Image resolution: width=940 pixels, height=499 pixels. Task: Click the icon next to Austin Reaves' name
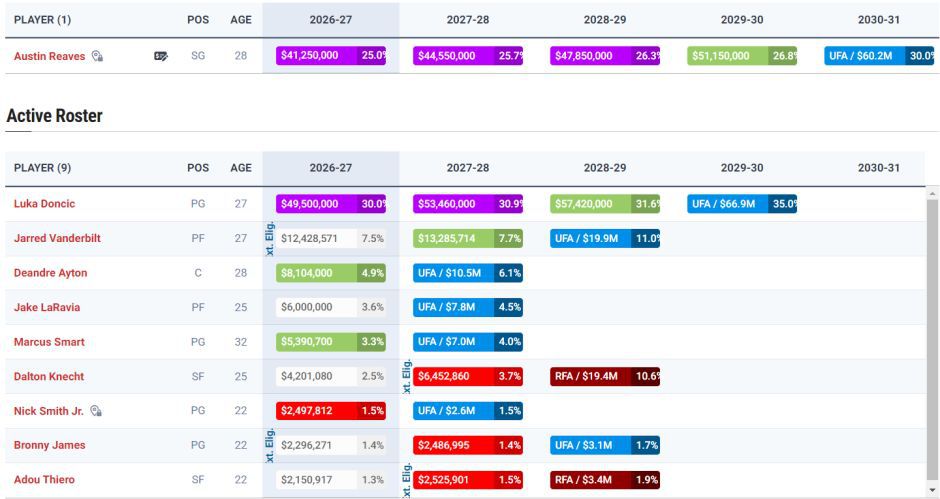pos(97,56)
